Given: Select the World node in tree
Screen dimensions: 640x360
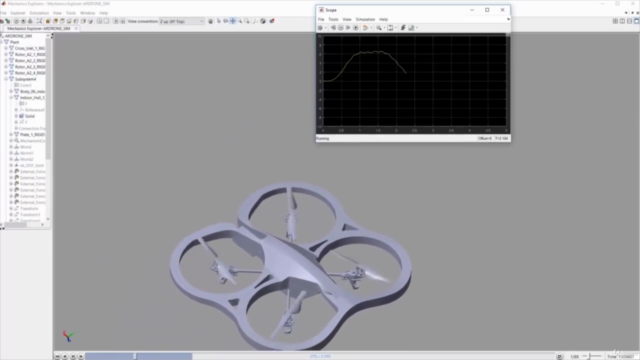Looking at the screenshot, I should [x=26, y=147].
